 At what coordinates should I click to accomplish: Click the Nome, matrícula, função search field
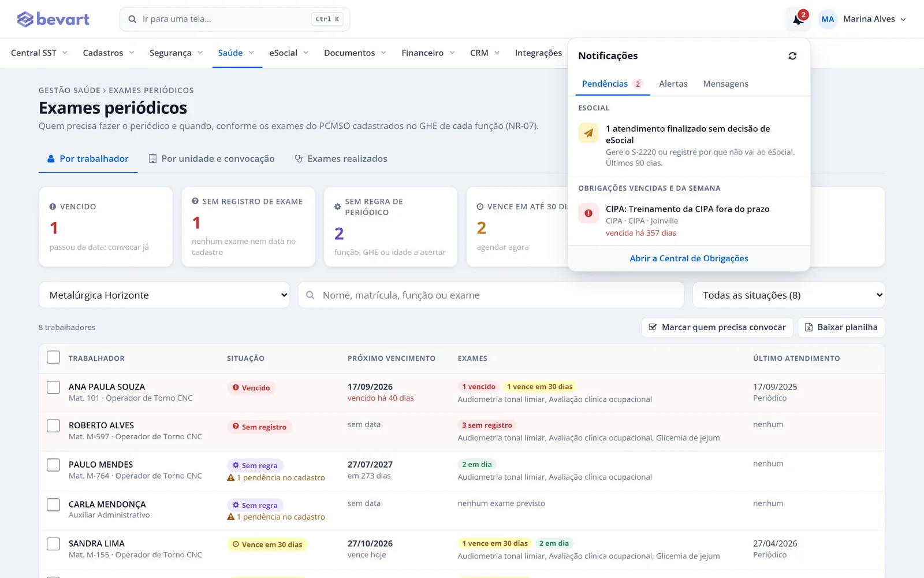[x=491, y=295]
